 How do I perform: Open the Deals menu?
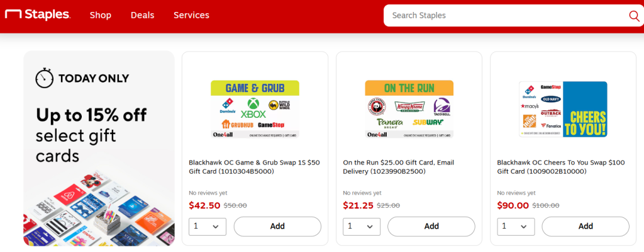[142, 15]
